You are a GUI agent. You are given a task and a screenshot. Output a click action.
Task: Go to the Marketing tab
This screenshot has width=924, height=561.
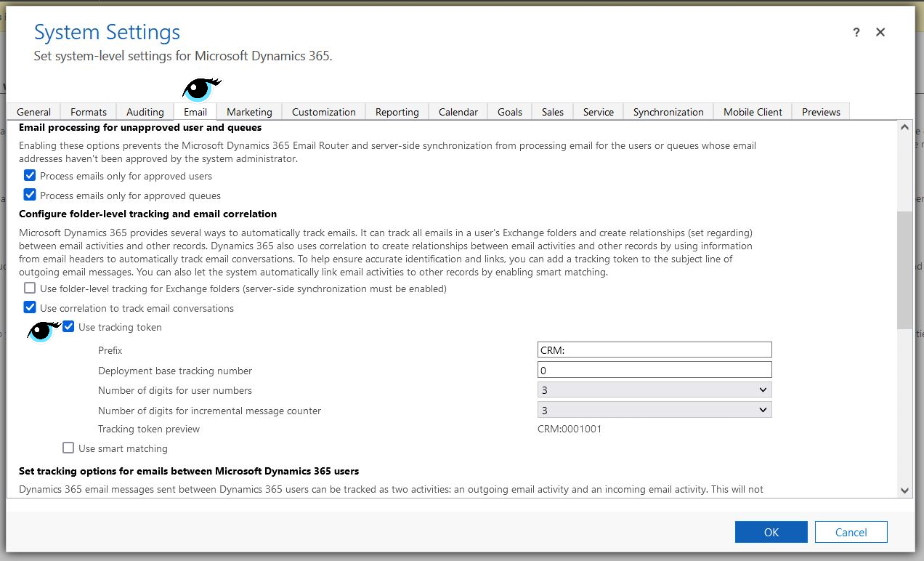[x=249, y=112]
